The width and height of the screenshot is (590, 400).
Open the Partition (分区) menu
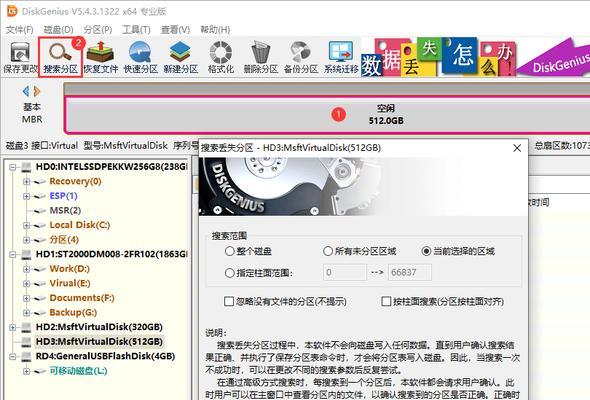(x=98, y=29)
